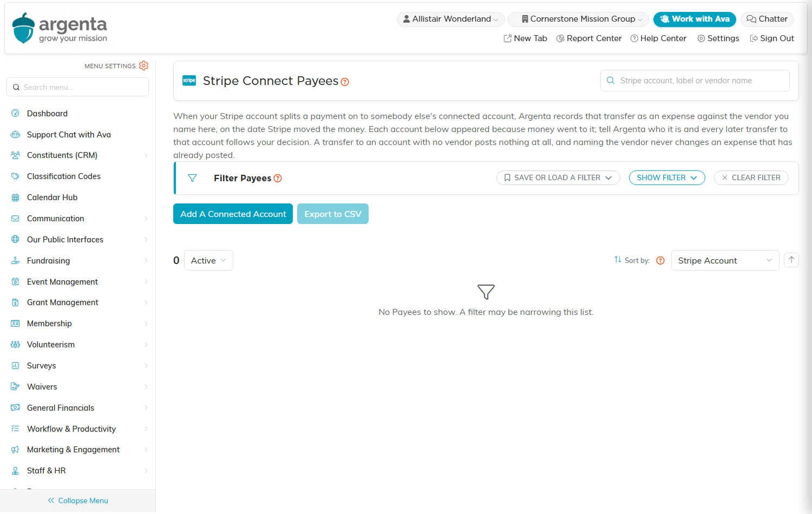Click the Classification Codes tag icon
This screenshot has height=514, width=812.
[15, 176]
